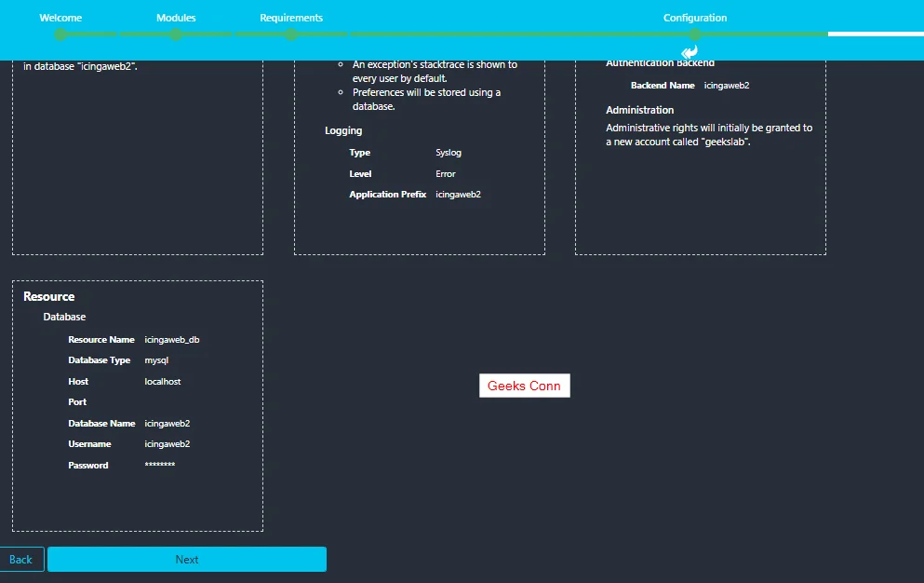Click the green wizard progress bar

(x=465, y=34)
